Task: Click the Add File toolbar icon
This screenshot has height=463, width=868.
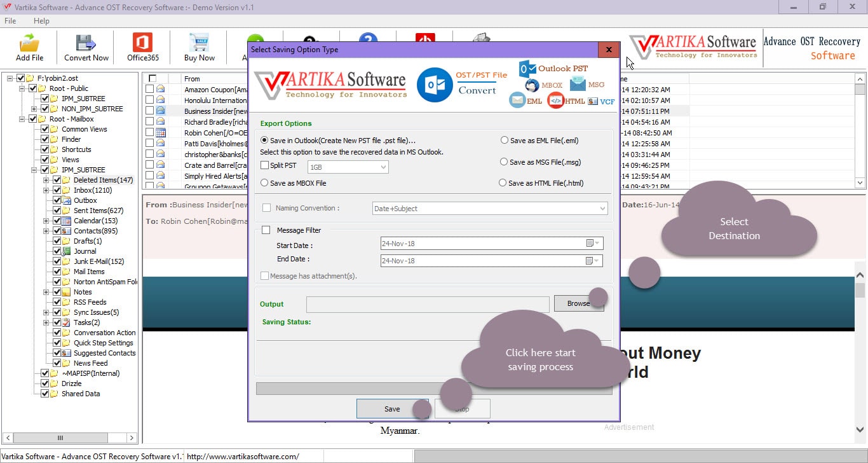Action: (30, 43)
